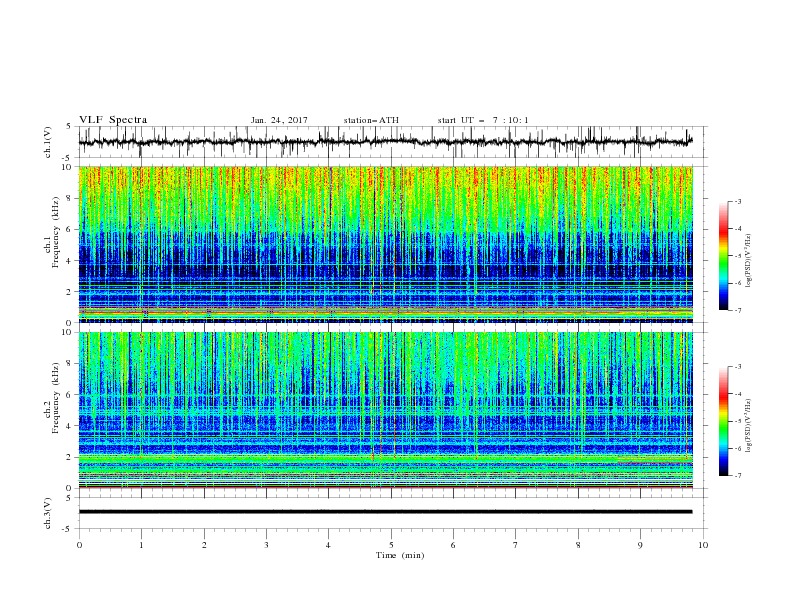The image size is (792, 612).
Task: Click the 'VLF Spectra' title text
Action: point(113,120)
